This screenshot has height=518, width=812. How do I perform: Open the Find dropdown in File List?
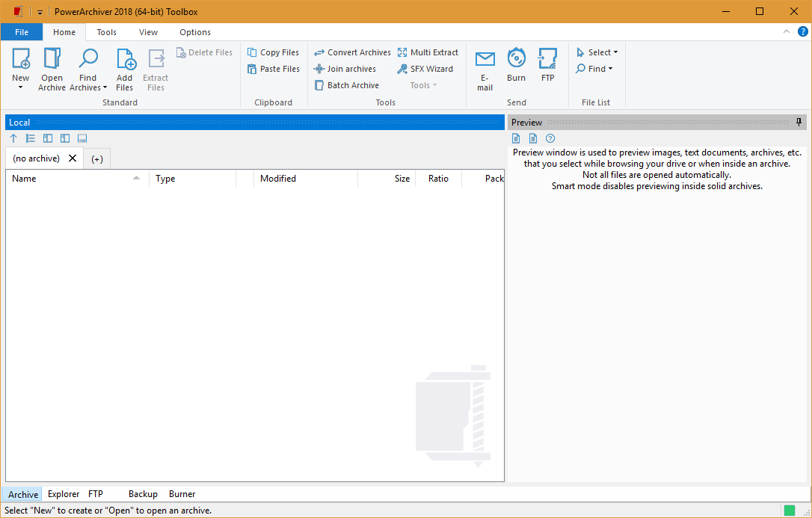(594, 69)
